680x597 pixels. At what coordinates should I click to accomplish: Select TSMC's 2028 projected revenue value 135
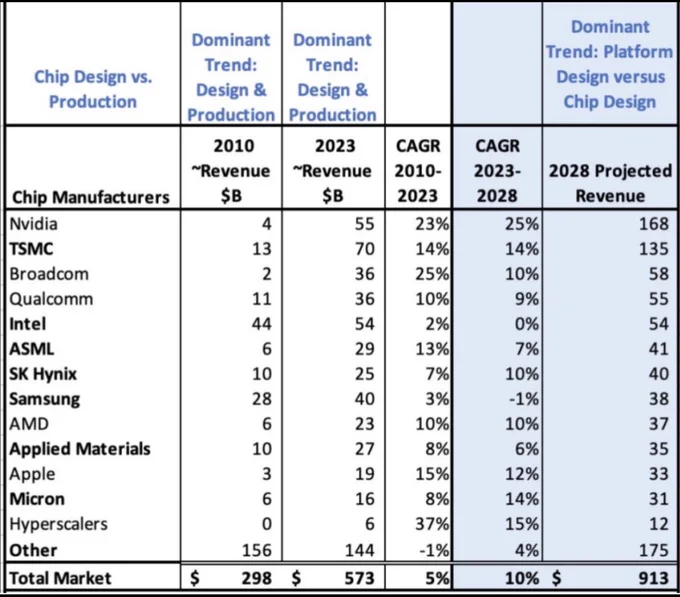[654, 249]
